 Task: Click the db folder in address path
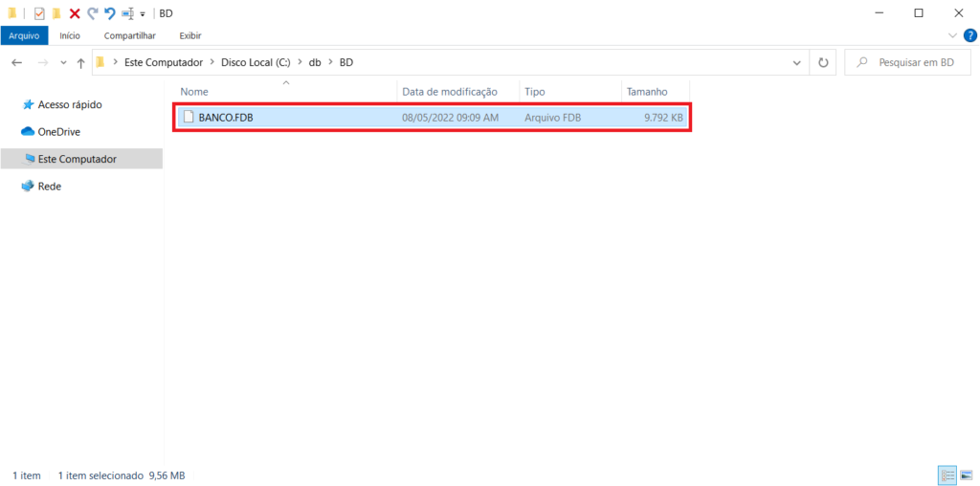tap(314, 62)
